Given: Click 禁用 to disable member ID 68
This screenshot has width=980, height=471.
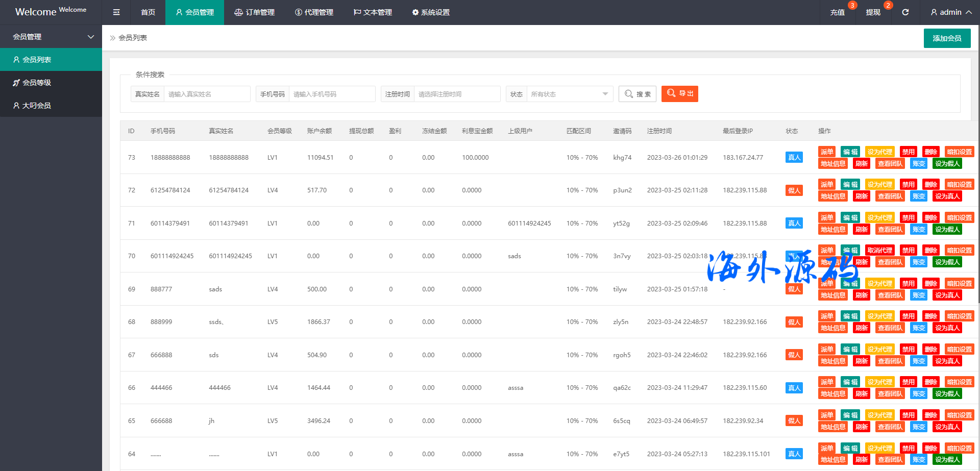Looking at the screenshot, I should point(908,316).
